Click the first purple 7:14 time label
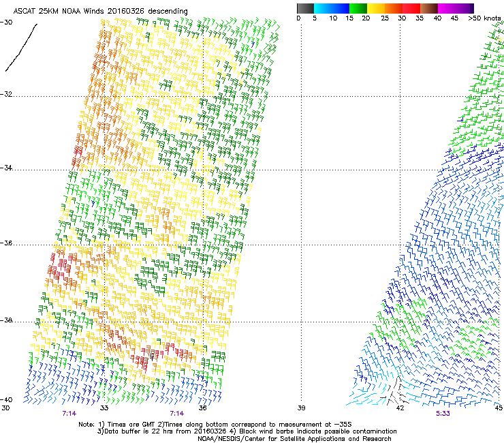 [69, 414]
